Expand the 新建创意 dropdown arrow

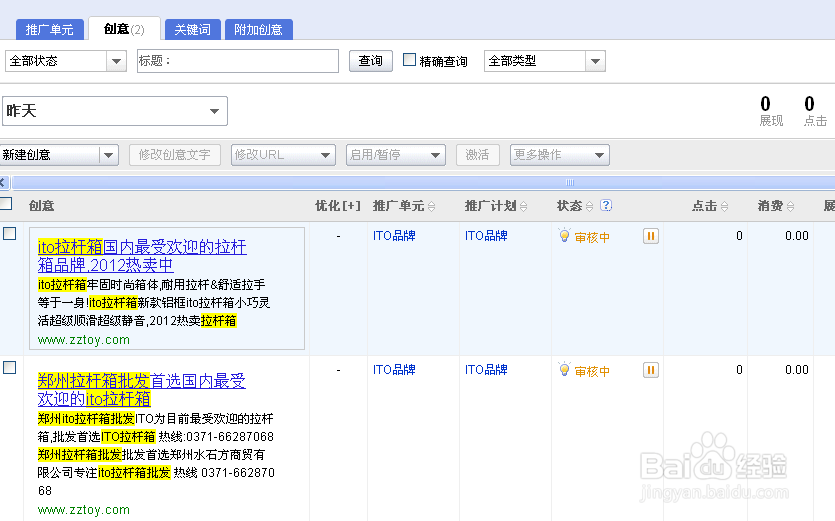coord(109,155)
